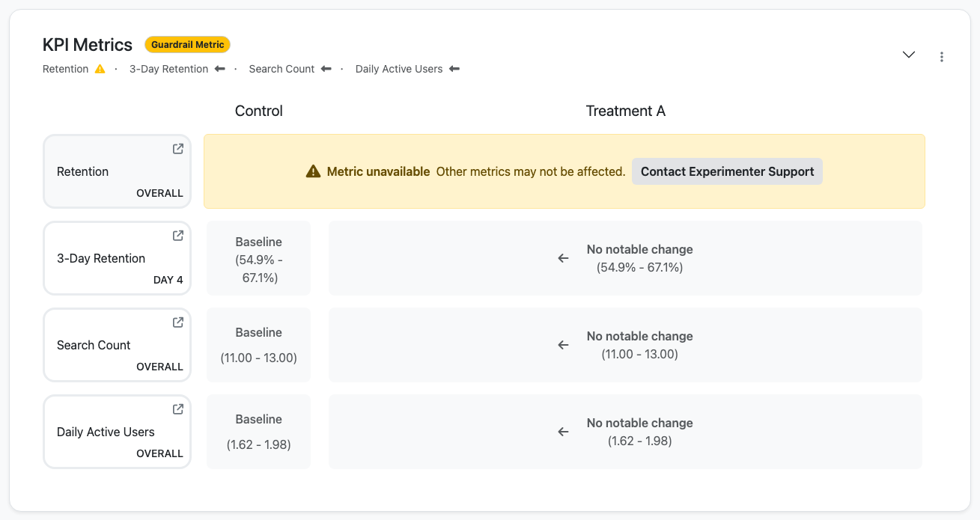The image size is (980, 520).
Task: Click the Guardrail Metric badge
Action: tap(187, 45)
